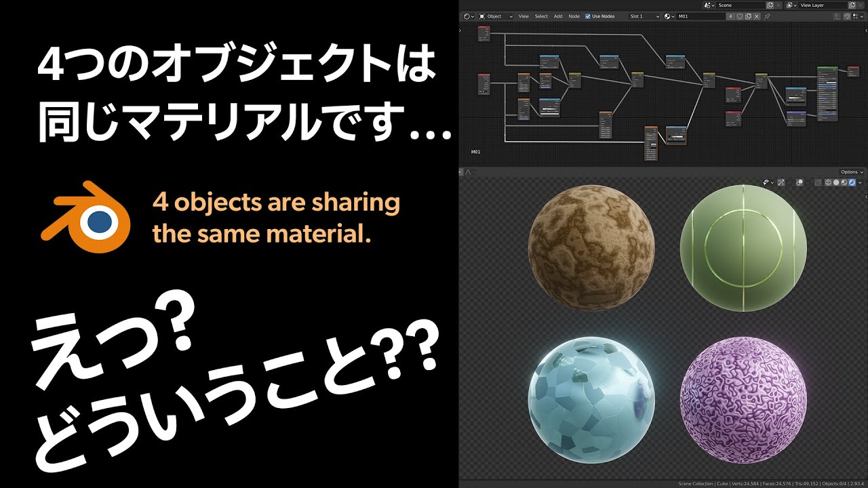The height and width of the screenshot is (488, 868).
Task: Click the M01 label in node editor
Action: click(x=475, y=152)
